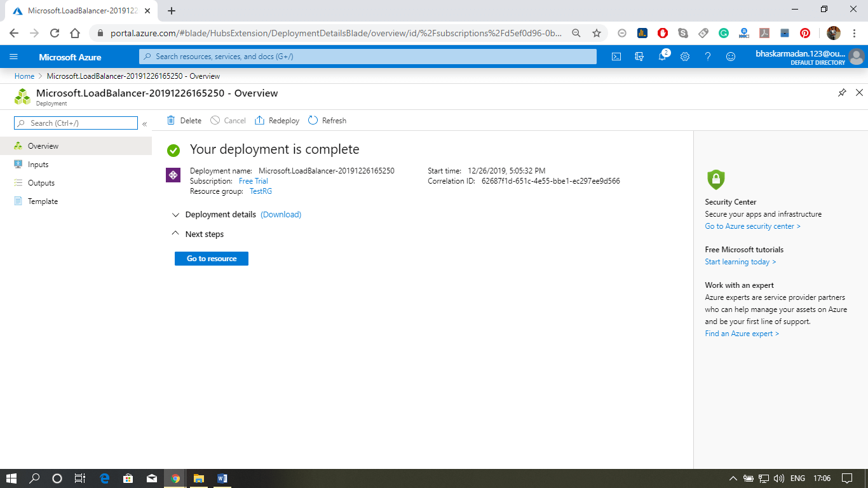Delete the deployment
Screen dimensions: 868x488
click(x=184, y=121)
